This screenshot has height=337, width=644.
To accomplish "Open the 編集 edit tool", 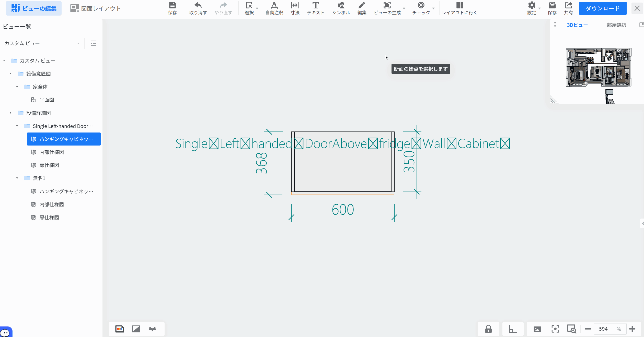I will point(362,8).
